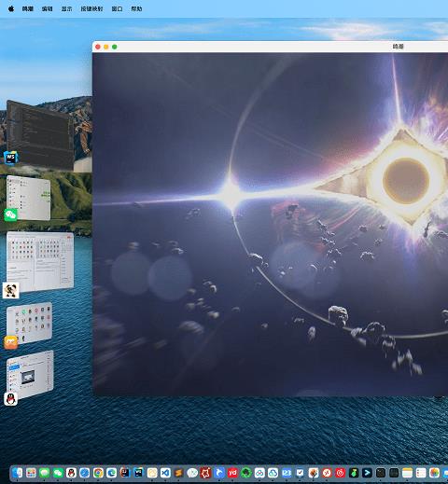Click the WebStorm icon in Stage Manager strip

(11, 158)
